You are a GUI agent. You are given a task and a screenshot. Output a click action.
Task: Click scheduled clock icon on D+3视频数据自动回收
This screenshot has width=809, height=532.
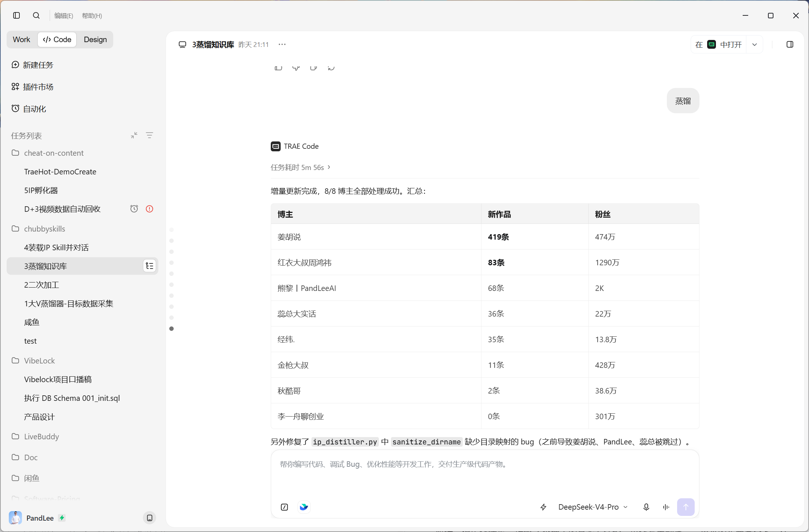point(134,209)
